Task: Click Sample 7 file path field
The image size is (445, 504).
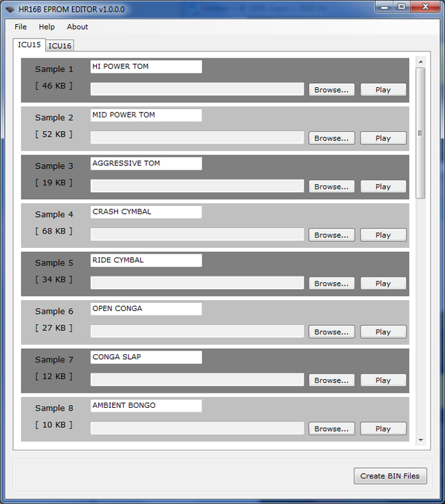Action: click(197, 380)
